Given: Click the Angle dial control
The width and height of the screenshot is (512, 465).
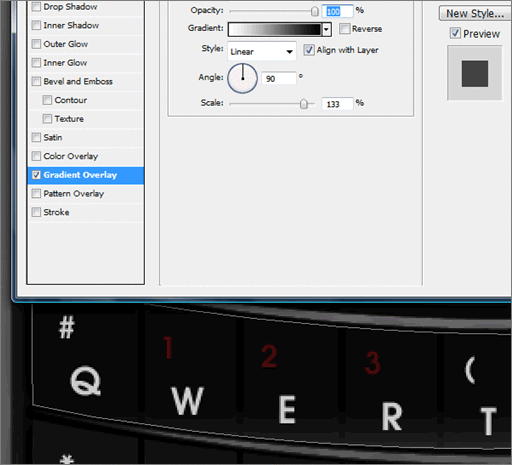Looking at the screenshot, I should coord(242,78).
